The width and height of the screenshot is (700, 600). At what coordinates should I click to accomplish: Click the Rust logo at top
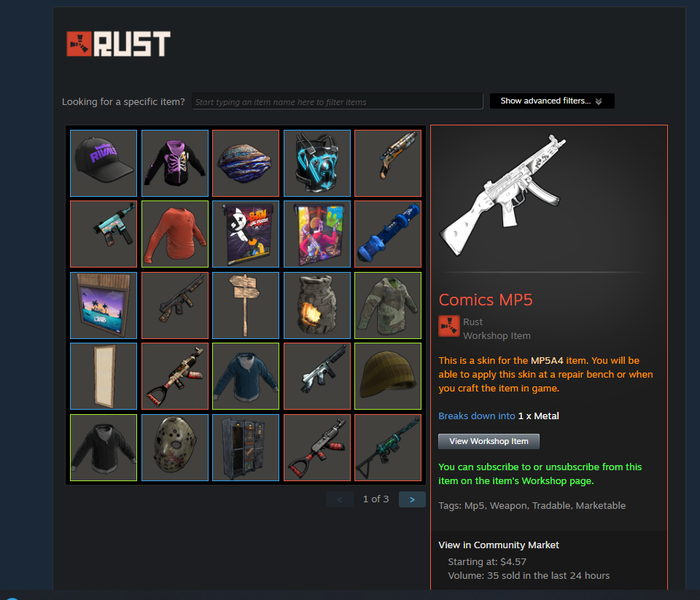(119, 44)
